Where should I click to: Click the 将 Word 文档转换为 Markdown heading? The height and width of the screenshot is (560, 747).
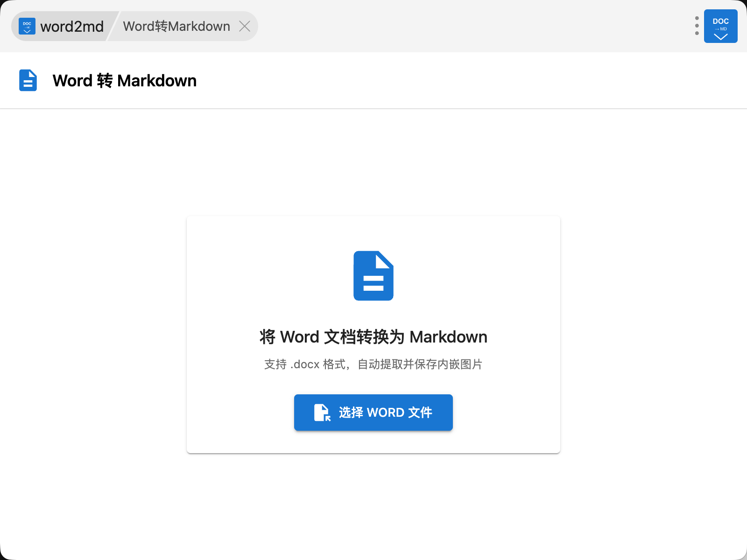373,337
